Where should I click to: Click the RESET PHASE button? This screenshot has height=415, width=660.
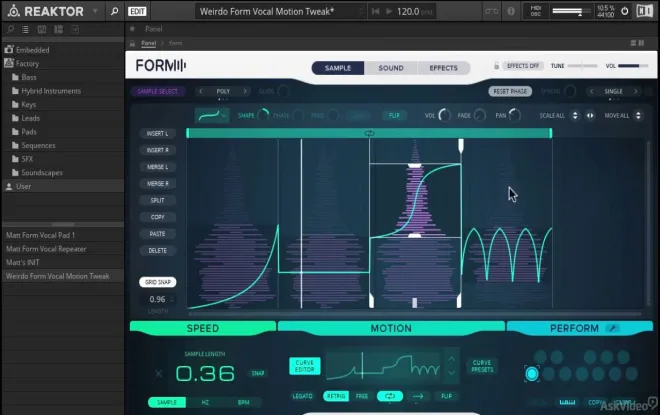click(x=510, y=91)
